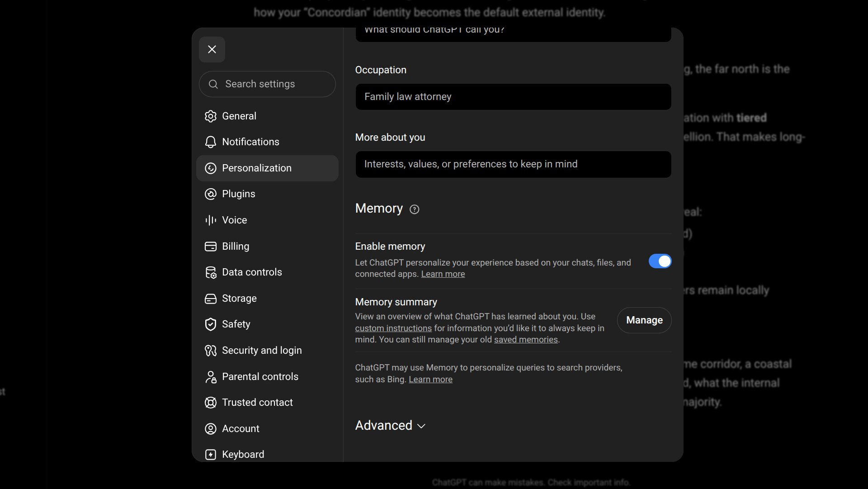Click the More about you field
The width and height of the screenshot is (868, 489).
point(513,164)
